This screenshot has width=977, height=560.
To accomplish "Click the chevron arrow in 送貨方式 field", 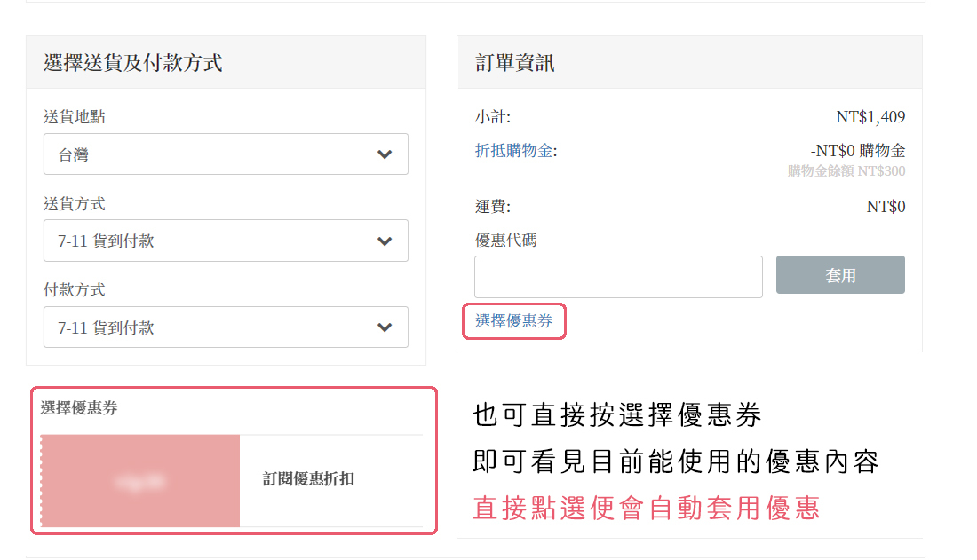I will 384,241.
